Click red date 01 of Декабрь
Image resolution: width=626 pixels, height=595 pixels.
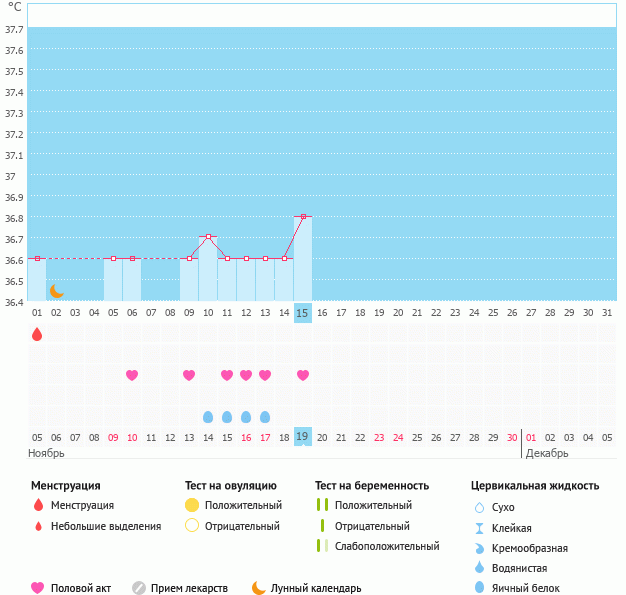(x=531, y=437)
